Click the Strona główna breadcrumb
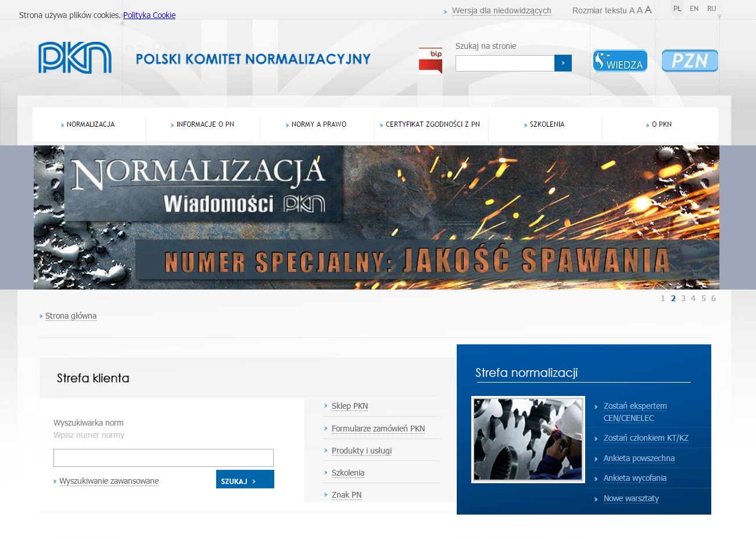756x539 pixels. pos(71,316)
